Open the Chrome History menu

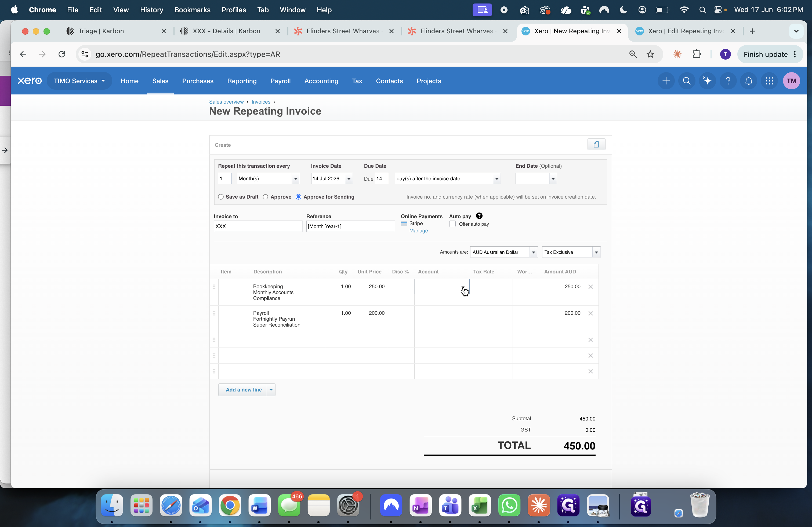pos(151,10)
